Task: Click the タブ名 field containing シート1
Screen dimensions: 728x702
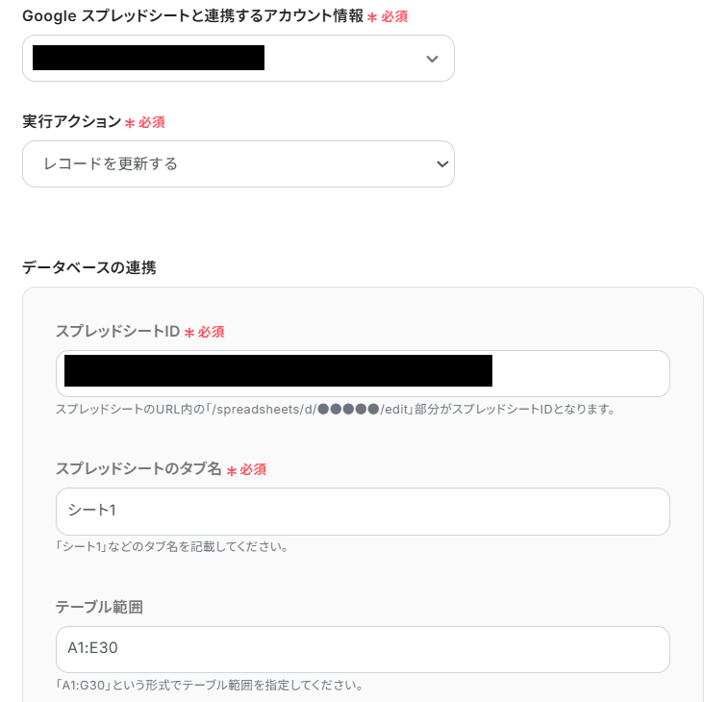Action: 363,511
